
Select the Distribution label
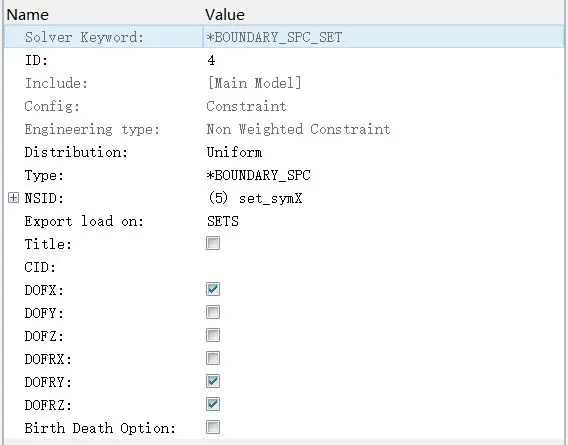[x=76, y=152]
